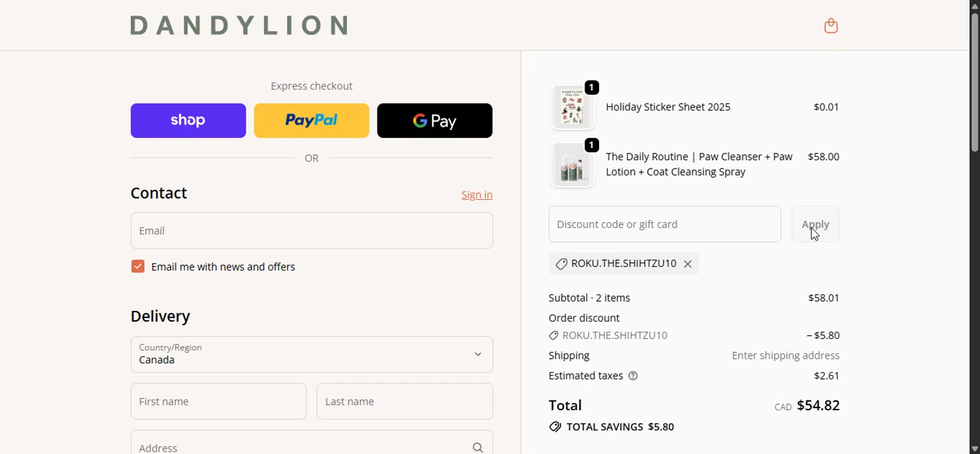Click the DANDYLION store logo
980x454 pixels.
[239, 25]
